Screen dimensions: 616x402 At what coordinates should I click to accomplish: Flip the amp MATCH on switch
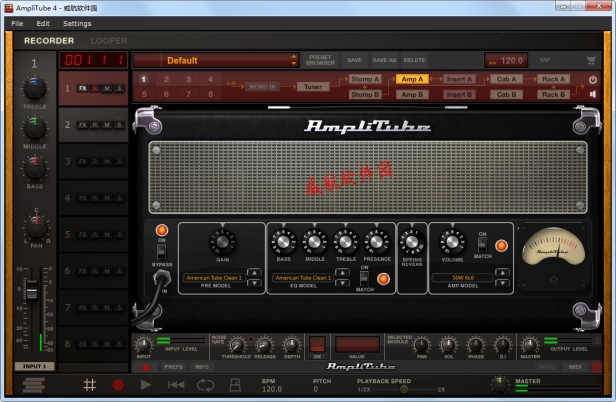pyautogui.click(x=482, y=244)
